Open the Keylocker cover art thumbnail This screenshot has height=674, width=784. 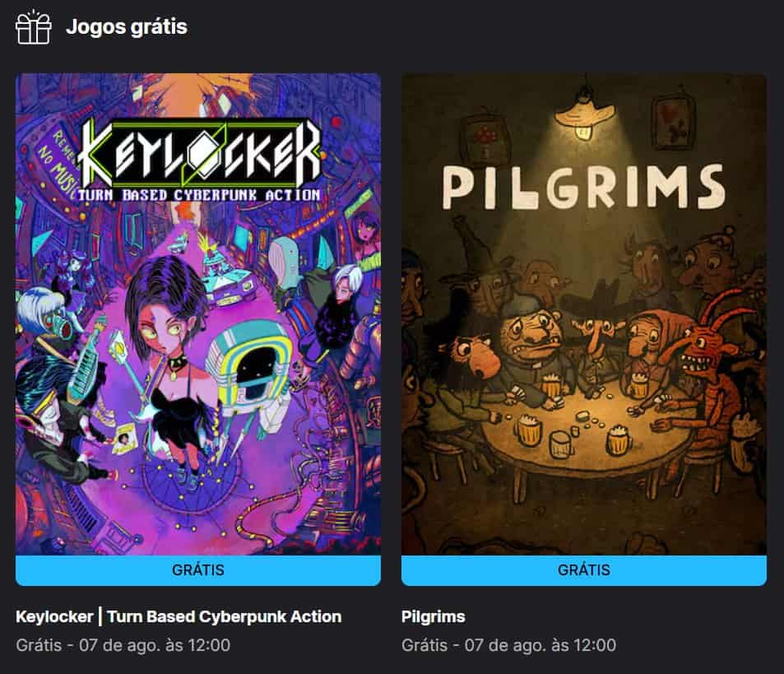coord(198,314)
